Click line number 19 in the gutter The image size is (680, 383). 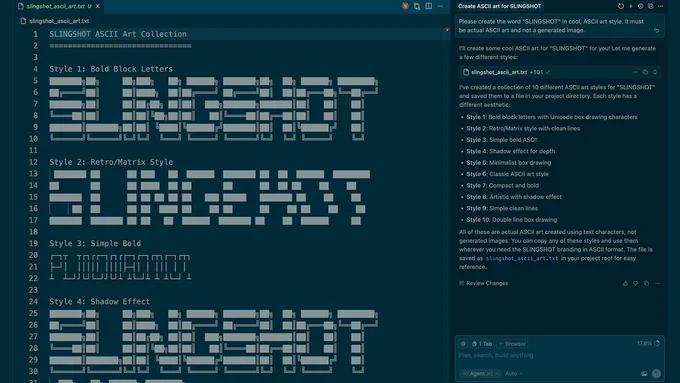[33, 243]
